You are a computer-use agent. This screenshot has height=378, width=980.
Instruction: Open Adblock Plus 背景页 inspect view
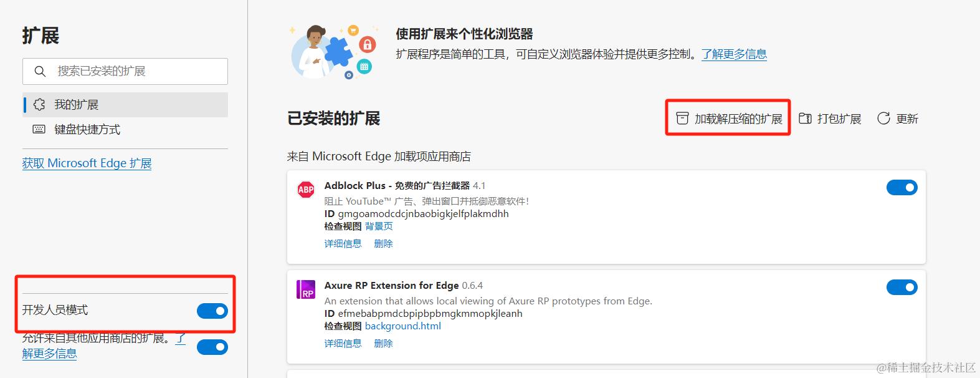click(x=379, y=226)
